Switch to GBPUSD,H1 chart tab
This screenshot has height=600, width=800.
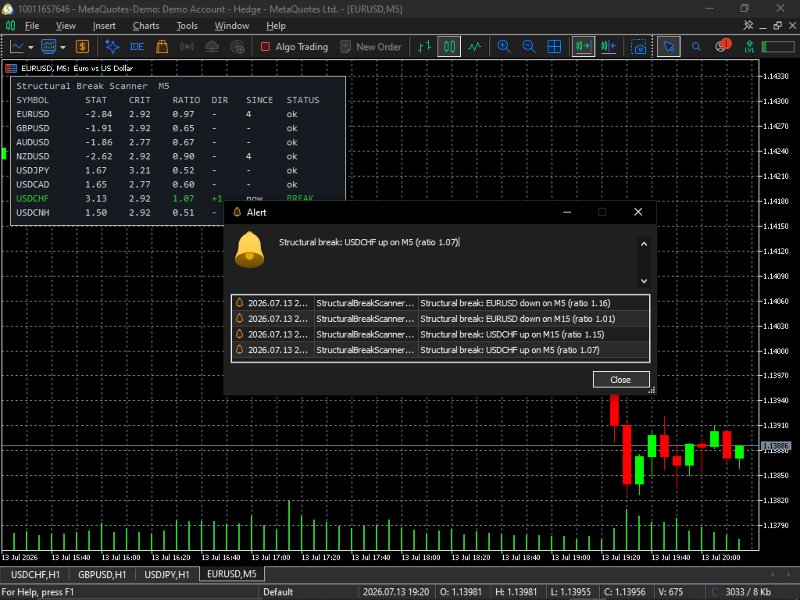(102, 574)
